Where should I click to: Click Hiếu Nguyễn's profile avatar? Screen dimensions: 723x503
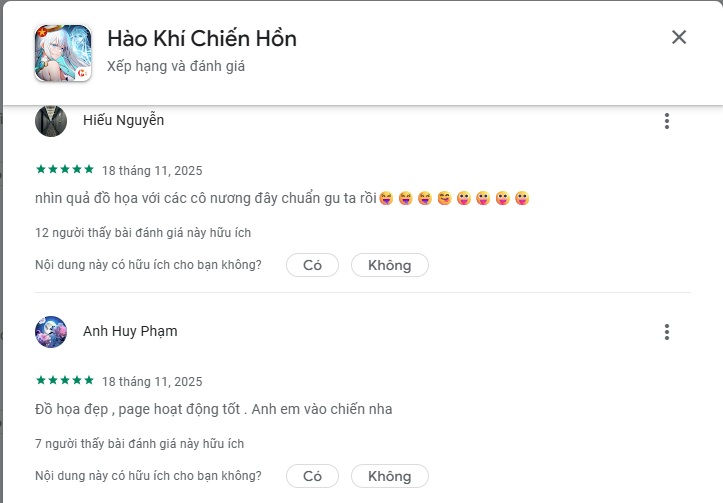coord(51,121)
